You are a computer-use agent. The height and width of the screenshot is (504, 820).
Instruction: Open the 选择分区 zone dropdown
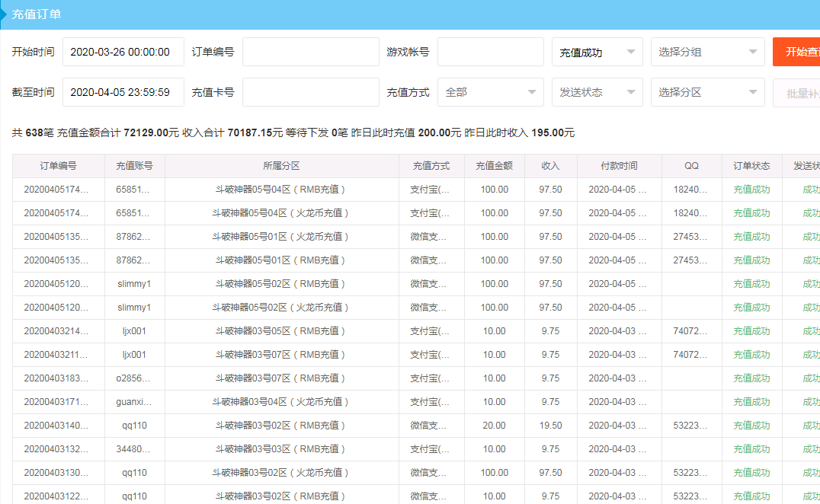[707, 92]
